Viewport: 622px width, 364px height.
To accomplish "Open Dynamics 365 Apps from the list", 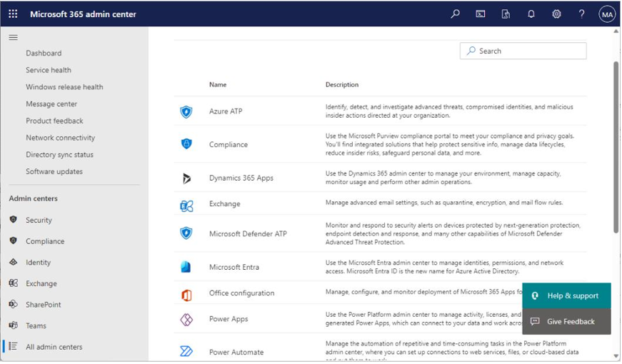I will point(241,178).
